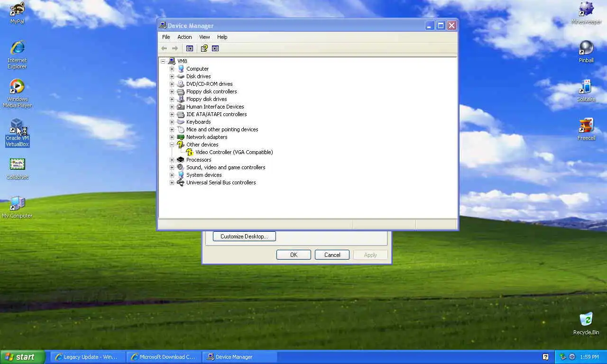Image resolution: width=607 pixels, height=364 pixels.
Task: Expand the Keyboards category
Action: coord(172,122)
